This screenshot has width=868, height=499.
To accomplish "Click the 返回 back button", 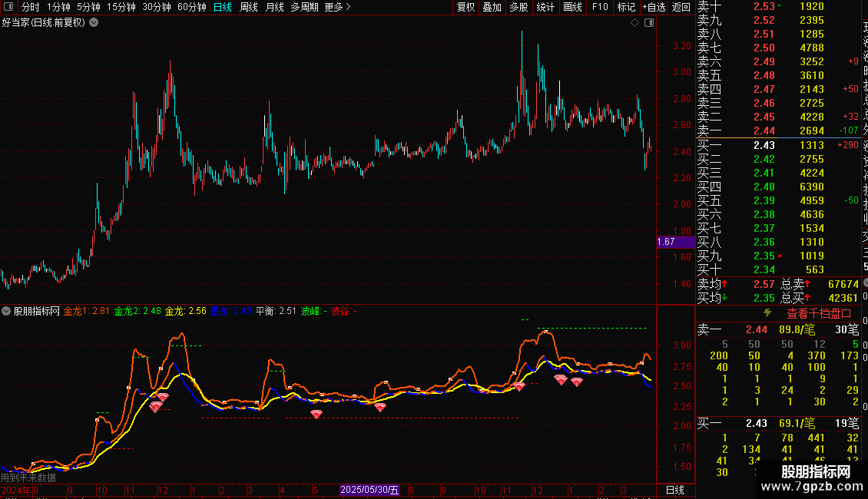I will click(x=681, y=7).
